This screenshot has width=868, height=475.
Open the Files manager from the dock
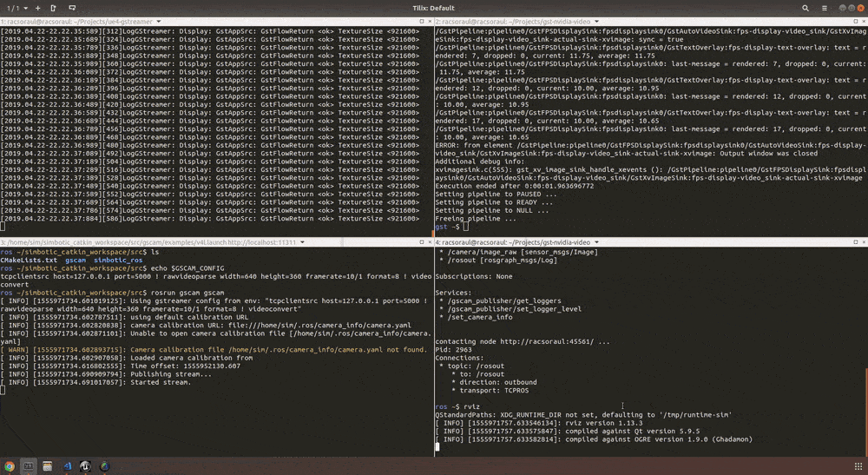48,466
